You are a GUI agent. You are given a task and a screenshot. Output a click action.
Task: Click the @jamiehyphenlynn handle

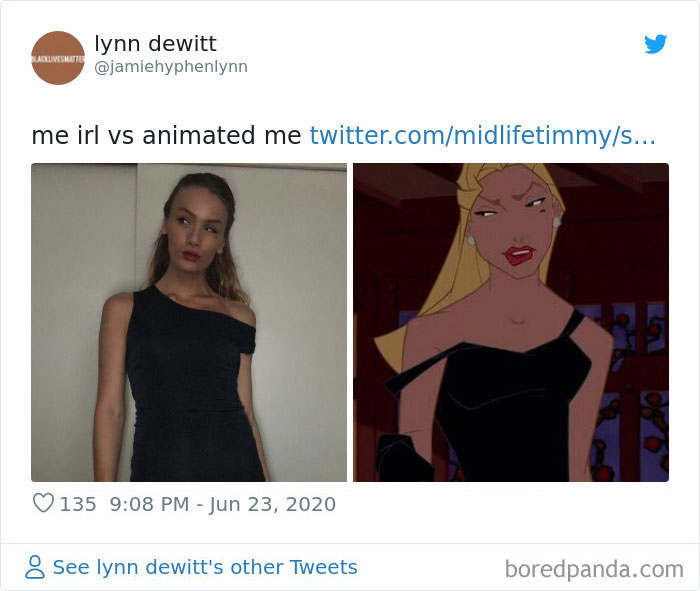point(171,67)
